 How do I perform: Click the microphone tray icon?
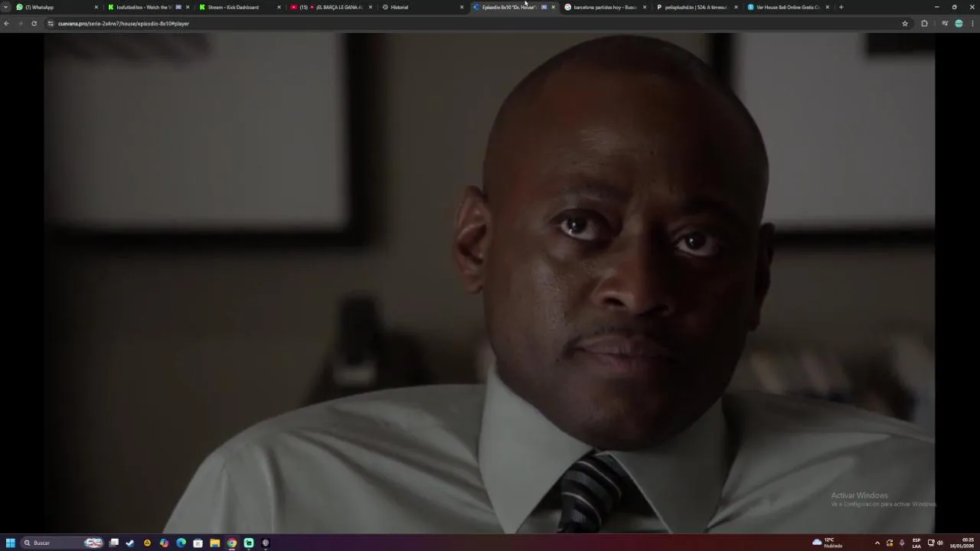click(902, 543)
